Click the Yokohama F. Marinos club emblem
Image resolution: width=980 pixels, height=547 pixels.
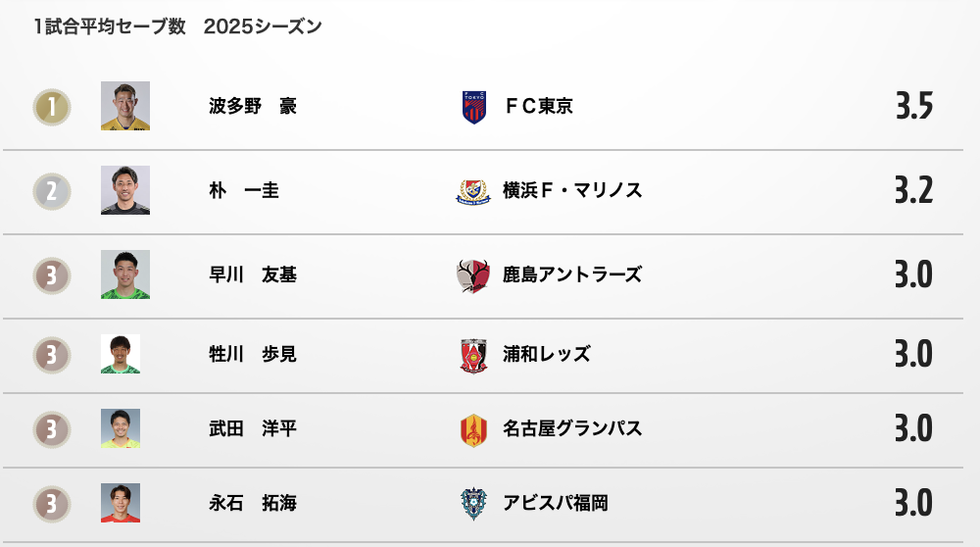pos(473,191)
